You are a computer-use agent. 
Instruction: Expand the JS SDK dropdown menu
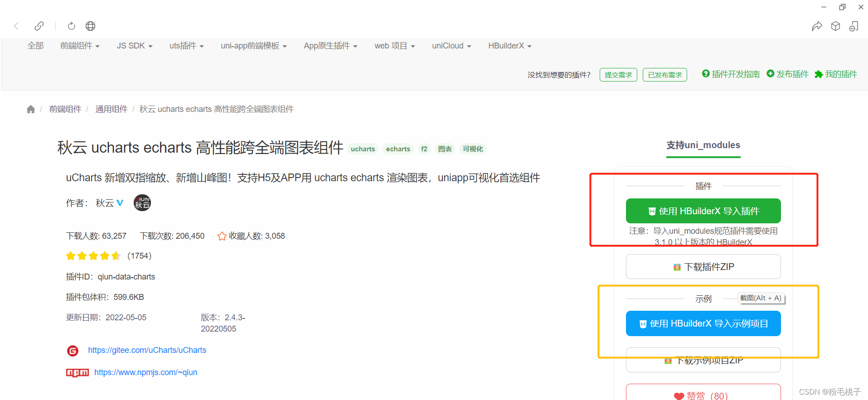[x=135, y=46]
